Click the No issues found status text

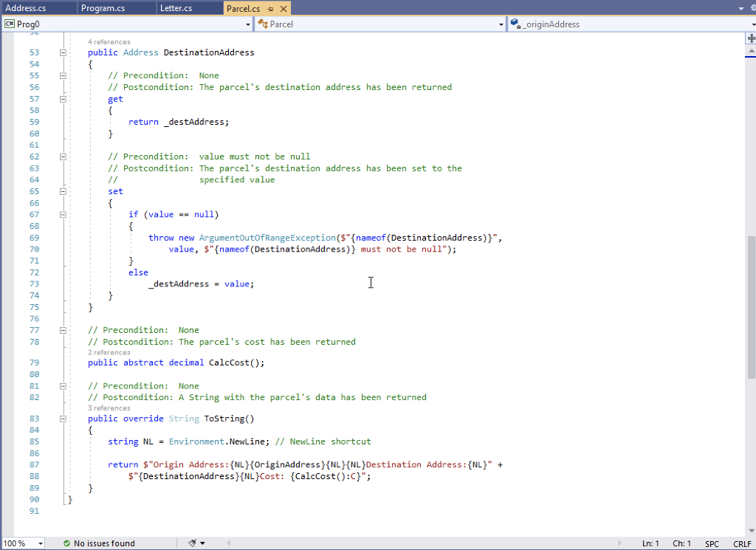tap(104, 543)
